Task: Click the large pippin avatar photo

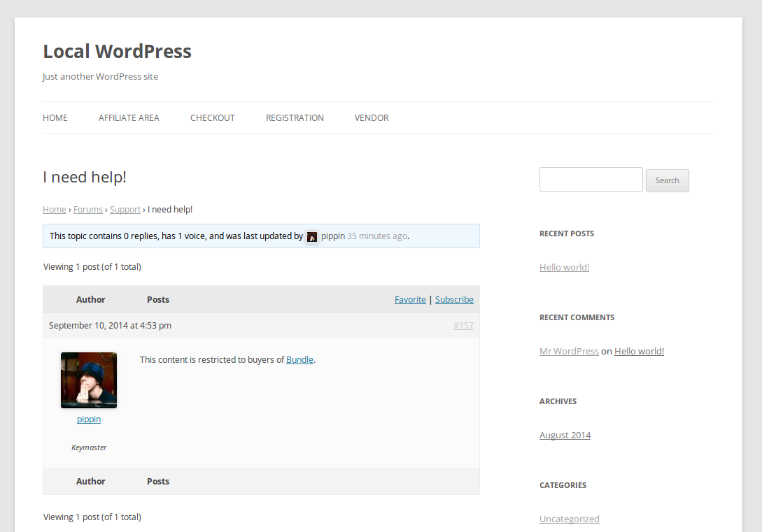Action: pyautogui.click(x=89, y=380)
